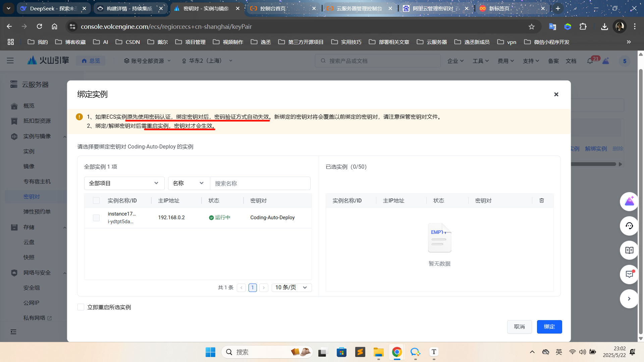
Task: Toggle the hamburger menu beside the 火山引擎 logo
Action: pyautogui.click(x=10, y=61)
